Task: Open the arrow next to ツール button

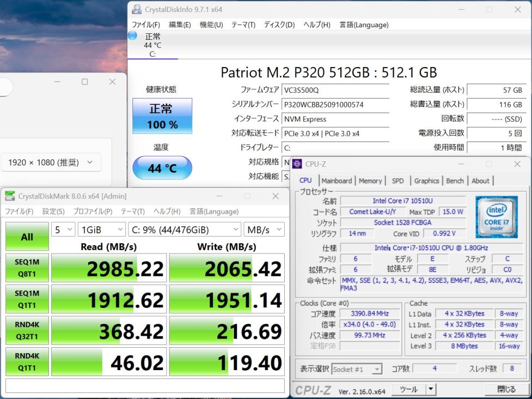Action: tap(431, 389)
